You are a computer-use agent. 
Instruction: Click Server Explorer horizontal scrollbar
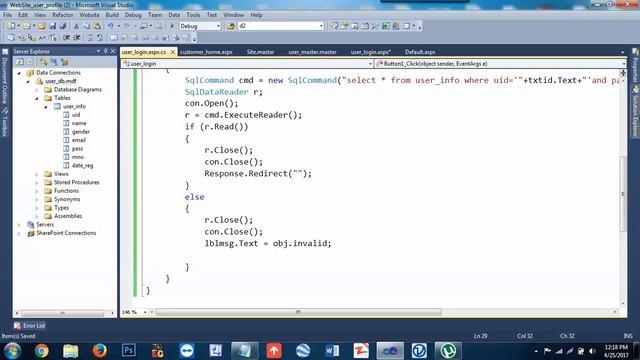point(62,313)
